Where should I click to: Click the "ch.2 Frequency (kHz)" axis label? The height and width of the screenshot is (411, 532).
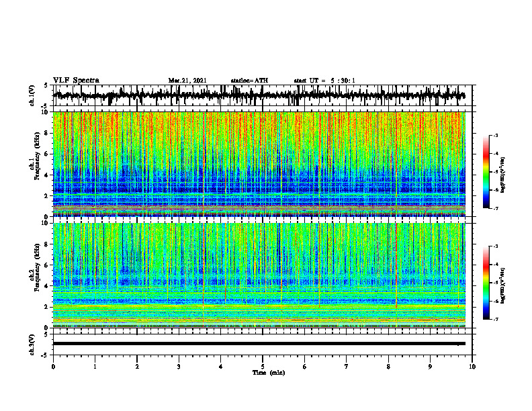[35, 267]
